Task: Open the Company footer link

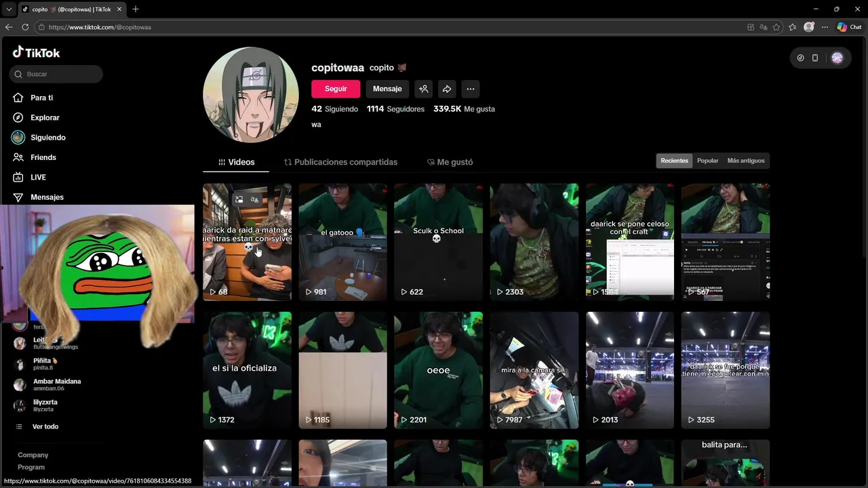Action: 33,455
